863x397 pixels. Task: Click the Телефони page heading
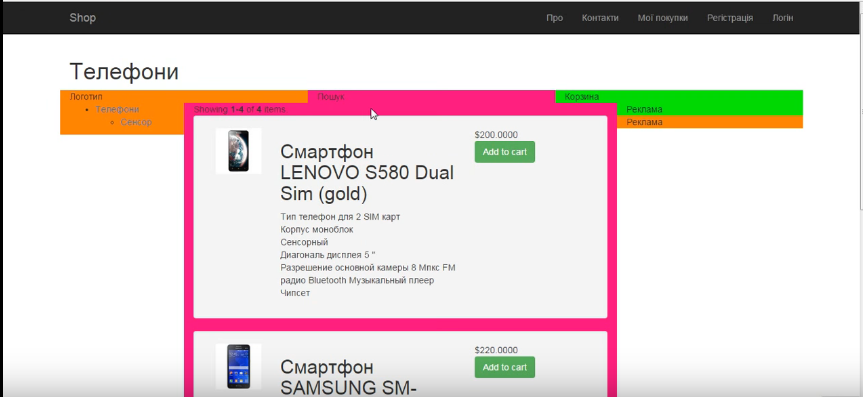124,72
